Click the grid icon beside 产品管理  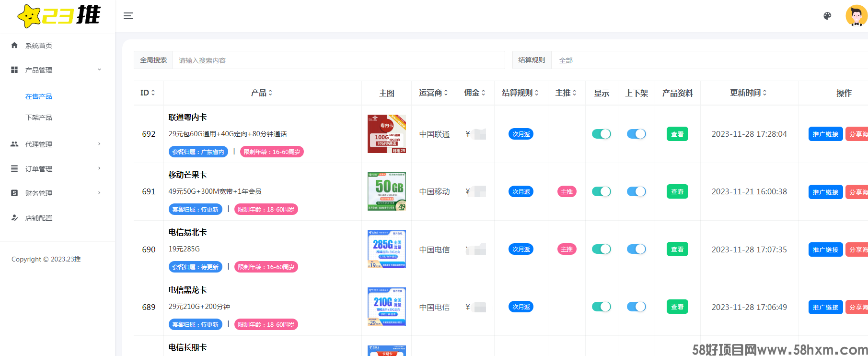click(14, 70)
